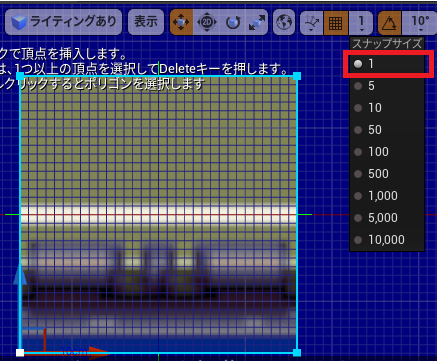Image resolution: width=437 pixels, height=361 pixels.
Task: Select the translate (move) tool icon
Action: pos(181,22)
